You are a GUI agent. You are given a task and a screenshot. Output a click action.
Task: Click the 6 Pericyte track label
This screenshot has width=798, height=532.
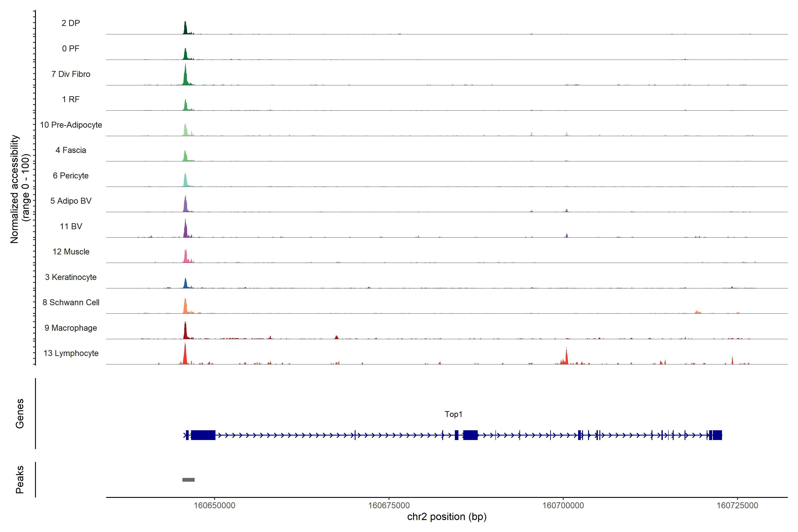(x=70, y=175)
